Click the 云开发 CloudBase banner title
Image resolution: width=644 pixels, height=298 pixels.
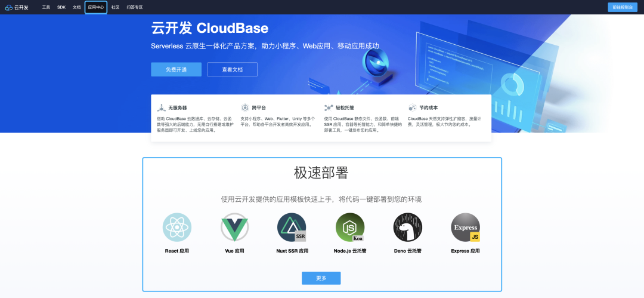click(x=210, y=29)
